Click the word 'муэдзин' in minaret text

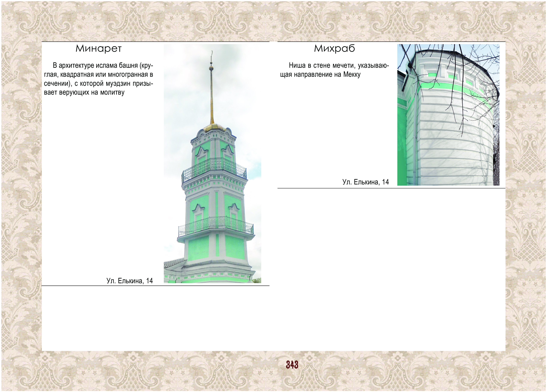pos(118,83)
